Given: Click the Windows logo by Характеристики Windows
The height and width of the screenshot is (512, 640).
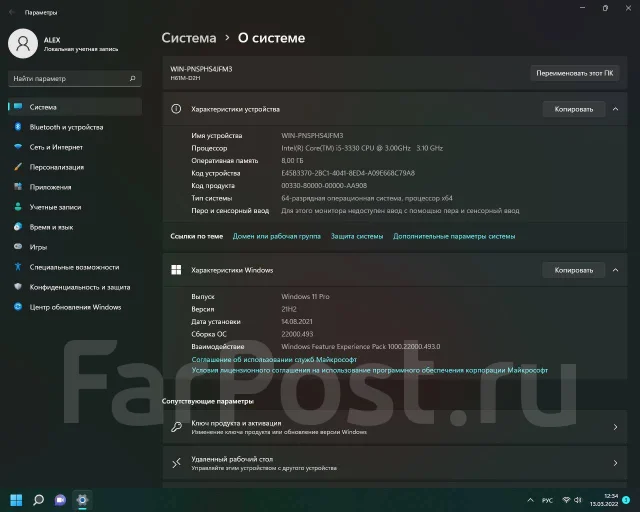Looking at the screenshot, I should pyautogui.click(x=176, y=269).
